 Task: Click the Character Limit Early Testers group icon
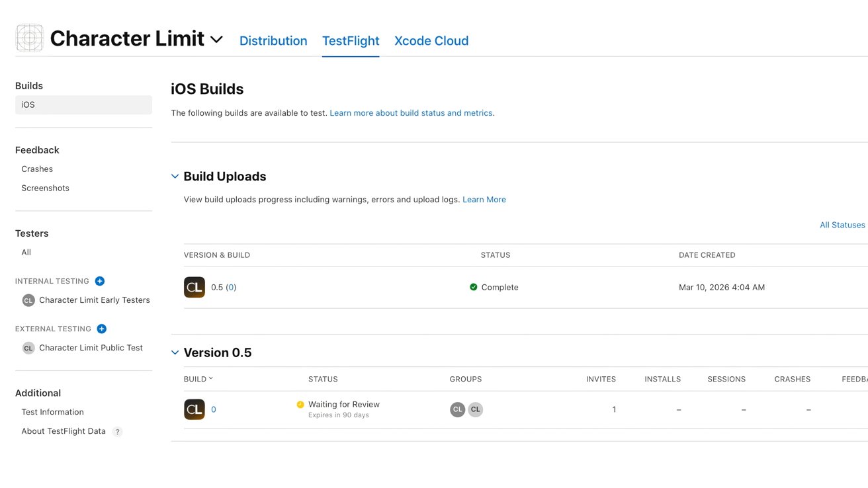click(28, 300)
